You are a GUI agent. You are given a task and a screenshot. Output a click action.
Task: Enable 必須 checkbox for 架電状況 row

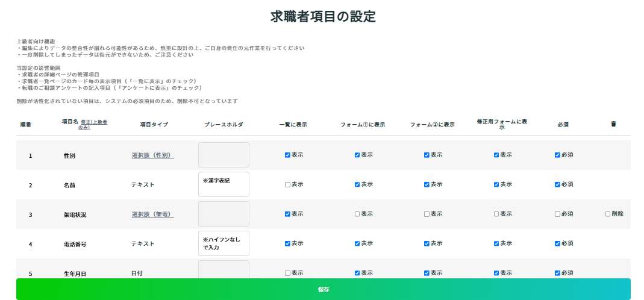(x=557, y=214)
